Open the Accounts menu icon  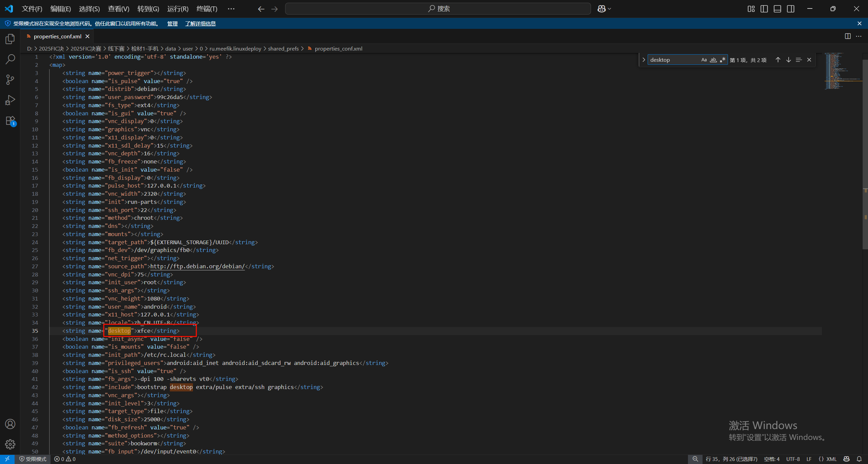10,424
